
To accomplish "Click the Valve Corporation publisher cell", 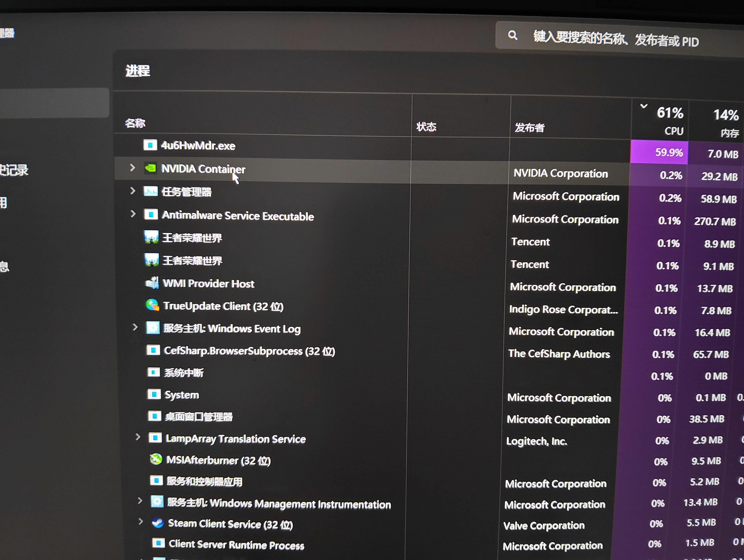I will [x=544, y=525].
